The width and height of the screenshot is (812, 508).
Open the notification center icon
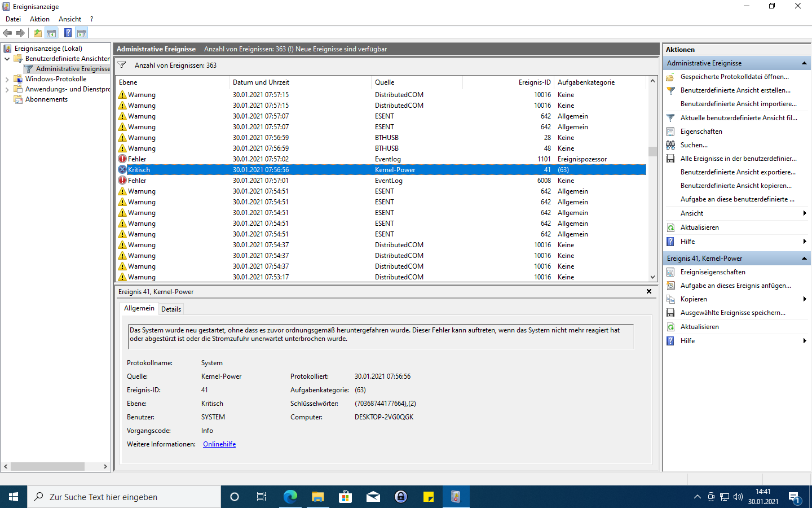point(795,497)
